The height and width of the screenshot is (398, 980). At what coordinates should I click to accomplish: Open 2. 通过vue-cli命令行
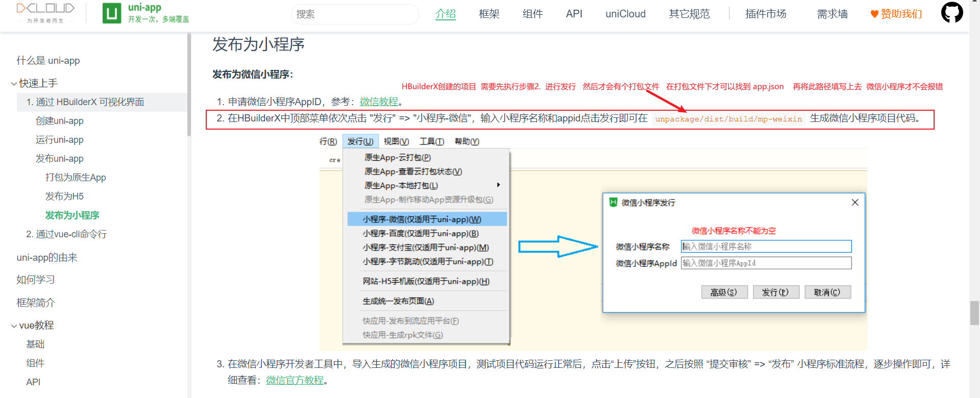click(x=66, y=234)
